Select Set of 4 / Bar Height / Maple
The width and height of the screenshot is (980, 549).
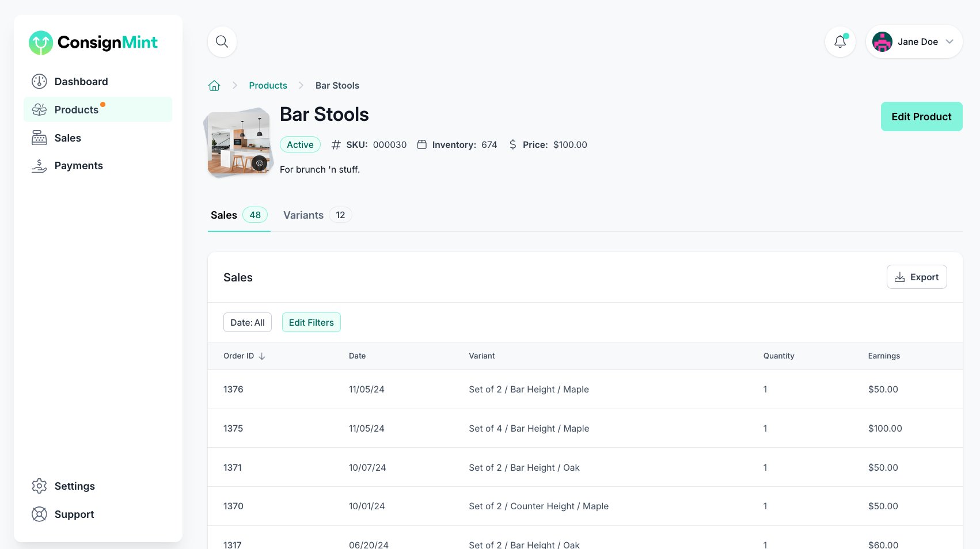(529, 429)
